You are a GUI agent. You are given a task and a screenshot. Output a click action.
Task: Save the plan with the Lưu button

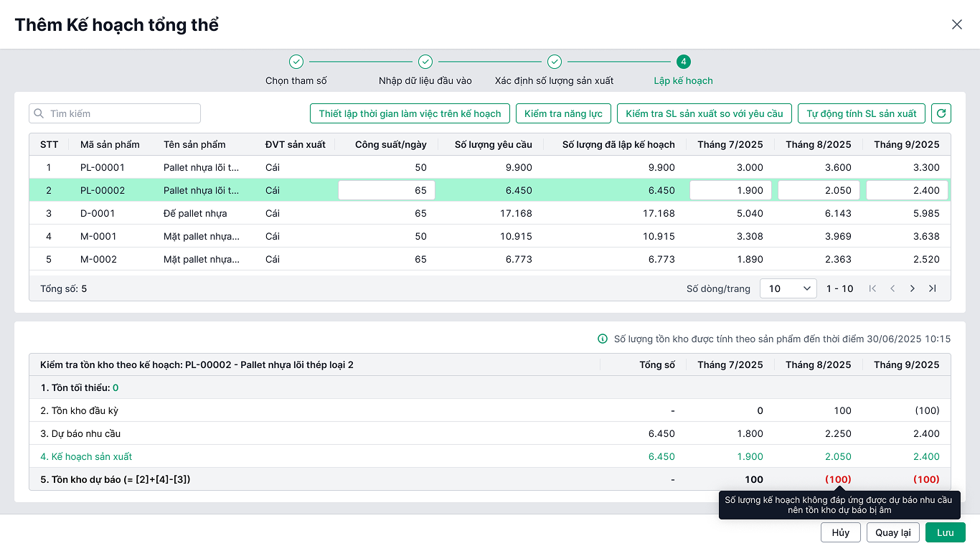[x=945, y=532]
